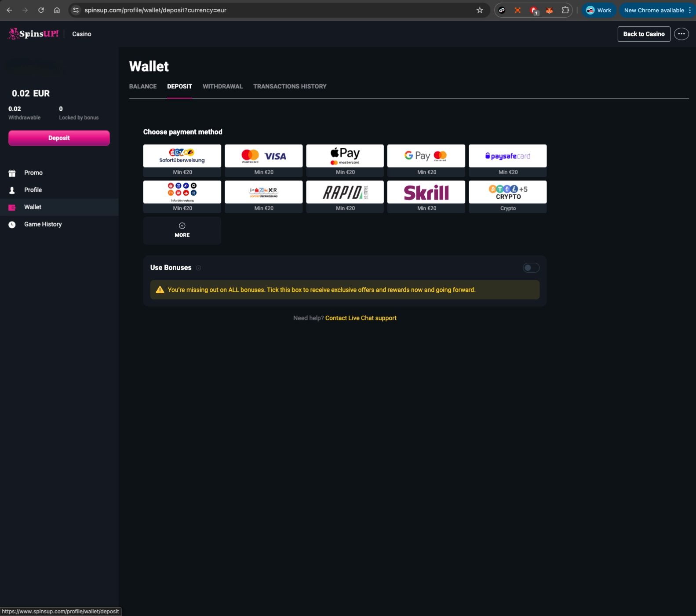Click the Locked by bonus label
696x616 pixels.
point(79,117)
